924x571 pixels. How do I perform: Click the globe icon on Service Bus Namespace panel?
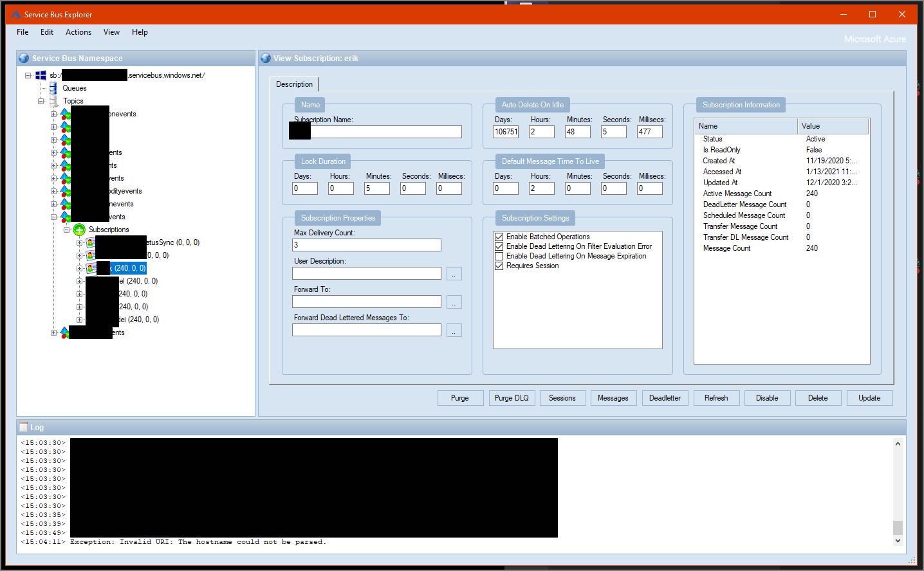[x=24, y=58]
